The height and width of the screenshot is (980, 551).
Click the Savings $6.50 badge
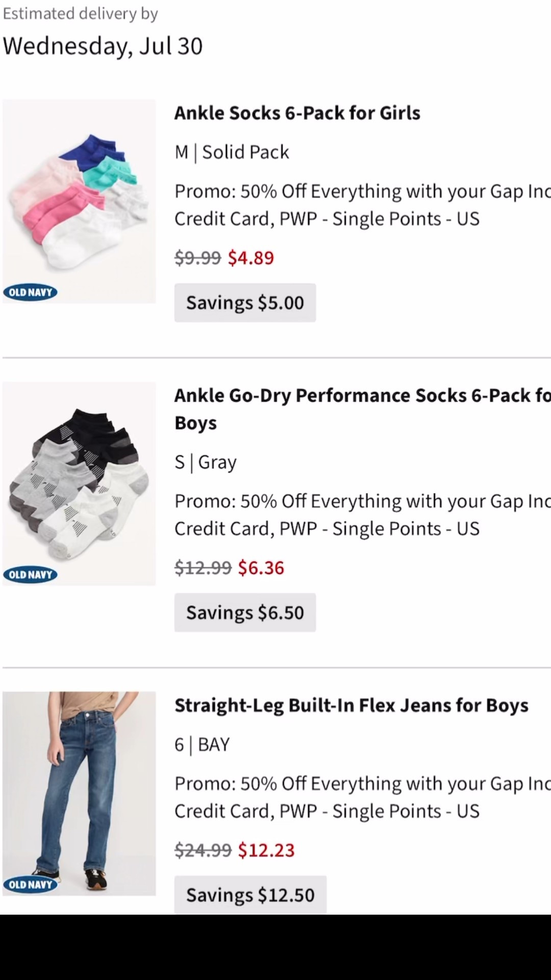point(245,612)
